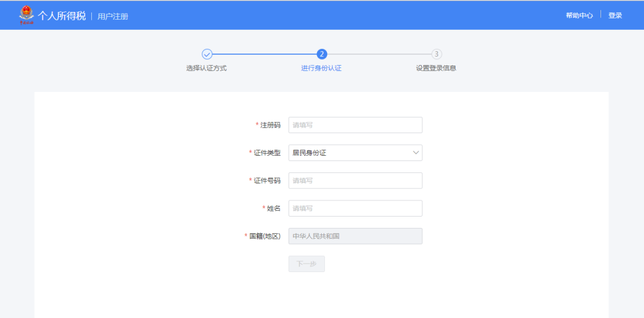Click the step 2 number circle

322,54
